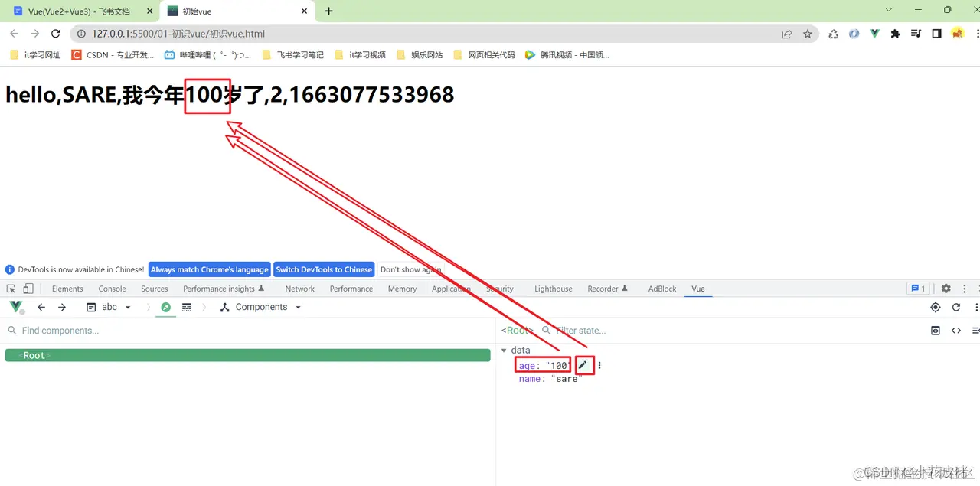This screenshot has height=486, width=980.
Task: Open the Extensions puzzle-piece menu
Action: coord(895,34)
